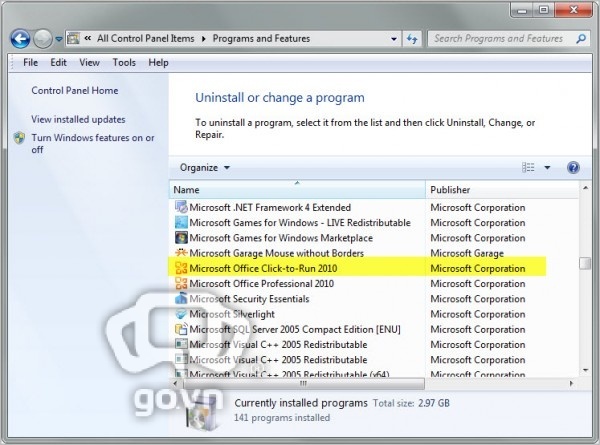Click the Games for Windows Marketplace icon

click(x=181, y=238)
